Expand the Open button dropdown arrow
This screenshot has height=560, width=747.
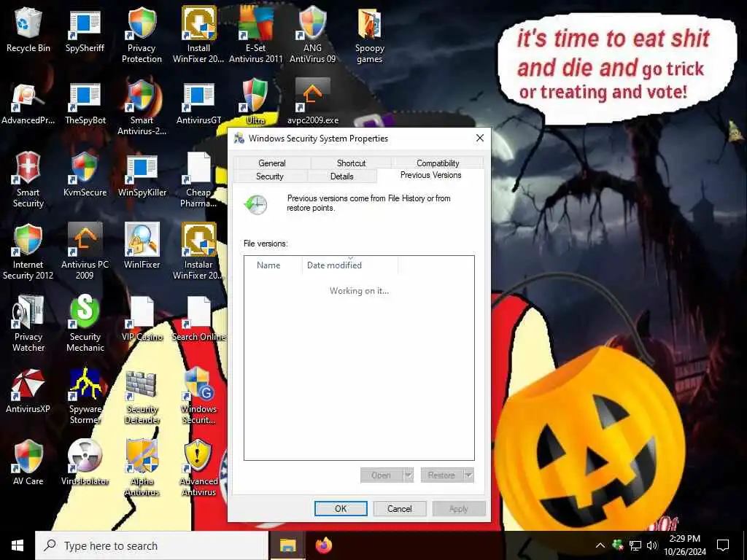tap(409, 475)
